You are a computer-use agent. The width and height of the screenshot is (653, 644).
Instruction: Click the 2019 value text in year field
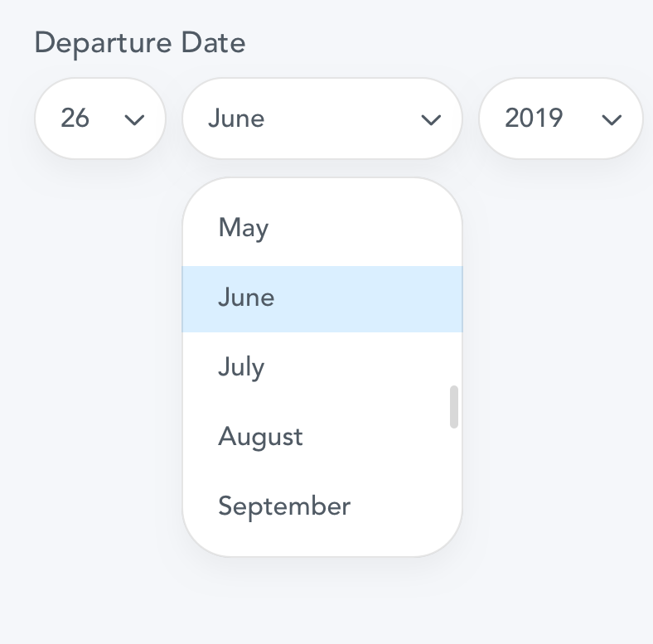tap(534, 119)
